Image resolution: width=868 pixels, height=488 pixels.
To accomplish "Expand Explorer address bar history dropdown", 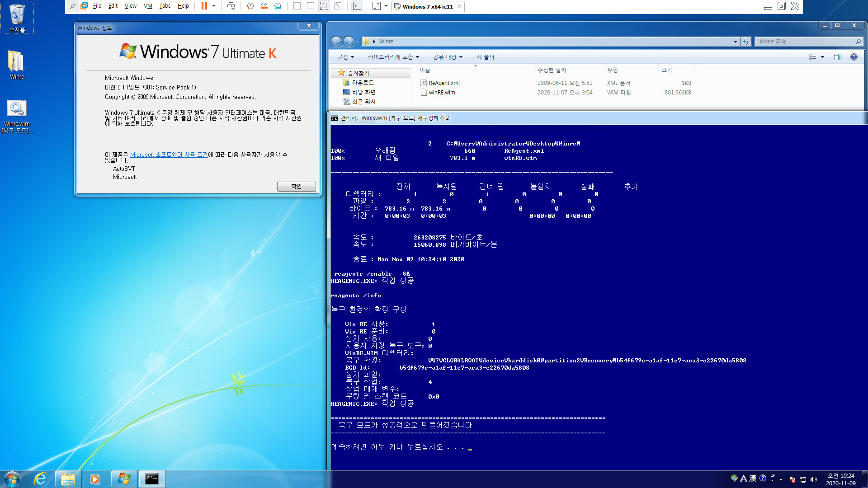I will pos(736,42).
